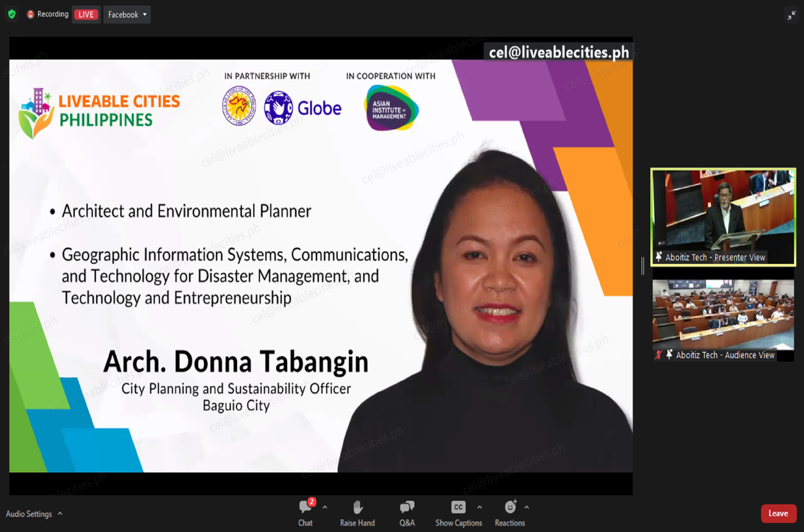The image size is (804, 532).
Task: Click the green encryption shield icon
Action: 12,14
